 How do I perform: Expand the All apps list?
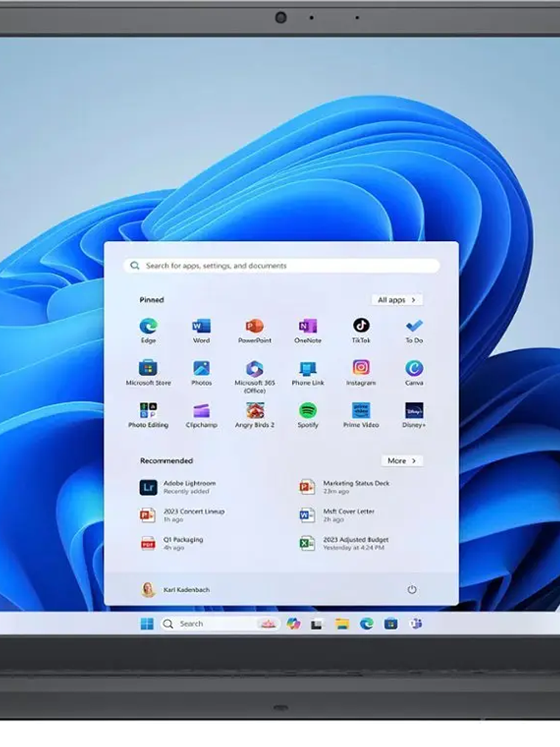pos(396,300)
